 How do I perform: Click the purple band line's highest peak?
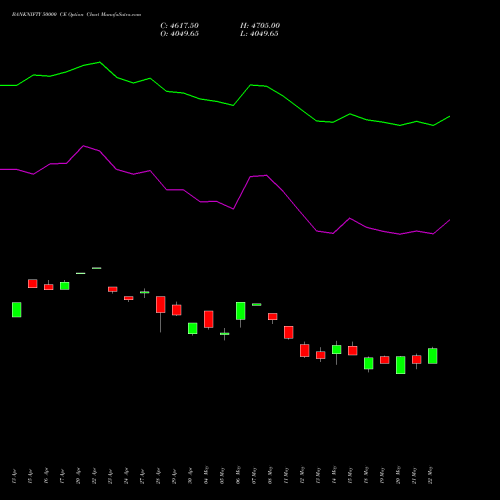click(84, 146)
